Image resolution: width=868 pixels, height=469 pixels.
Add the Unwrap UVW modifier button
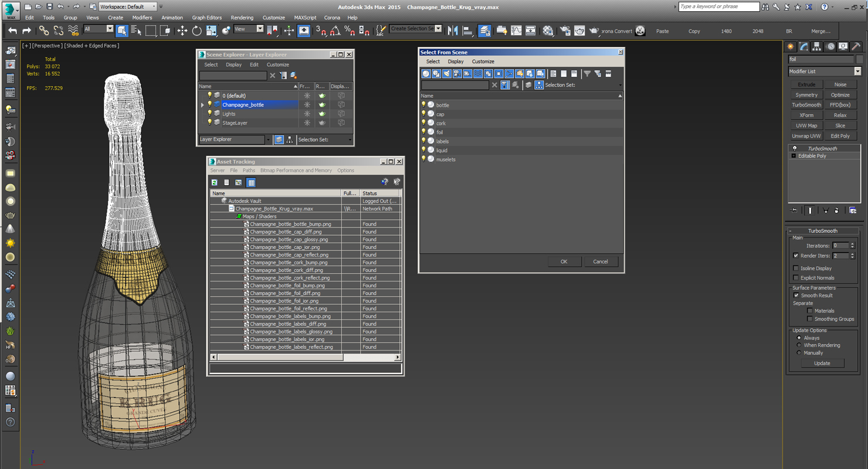tap(806, 136)
